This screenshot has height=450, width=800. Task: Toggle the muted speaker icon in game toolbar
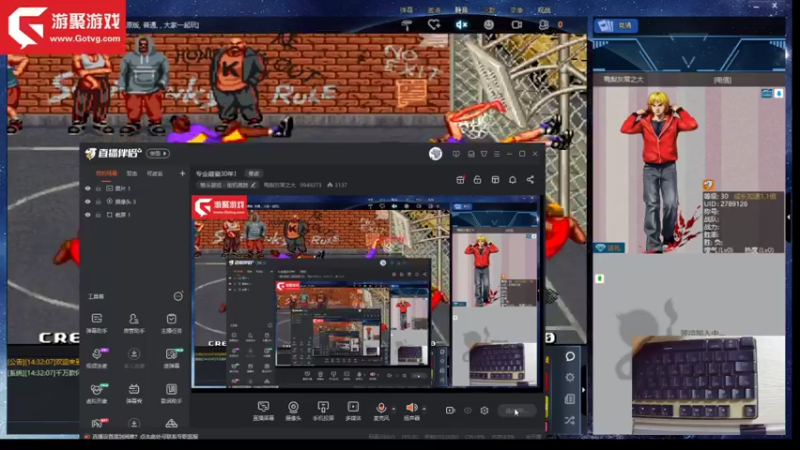(x=461, y=24)
